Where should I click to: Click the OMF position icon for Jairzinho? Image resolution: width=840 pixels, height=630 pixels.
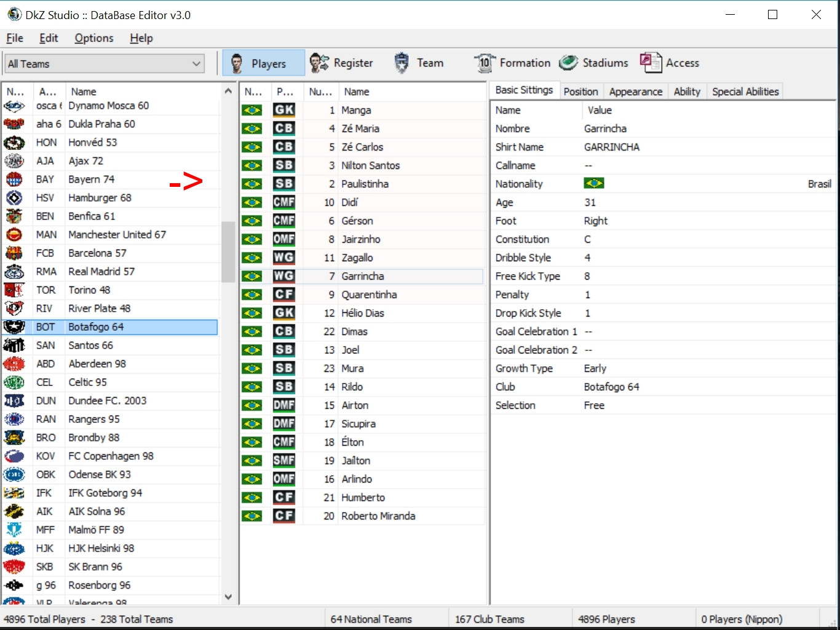point(284,239)
